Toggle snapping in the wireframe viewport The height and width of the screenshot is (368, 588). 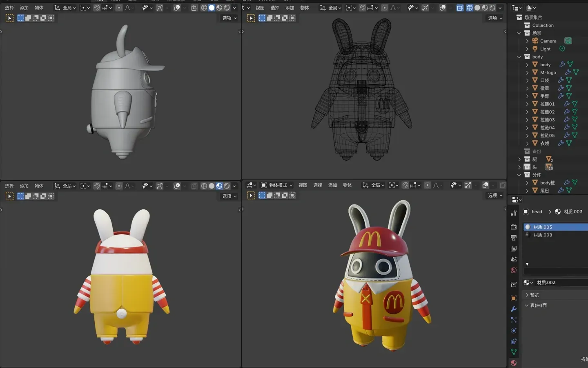coord(362,8)
